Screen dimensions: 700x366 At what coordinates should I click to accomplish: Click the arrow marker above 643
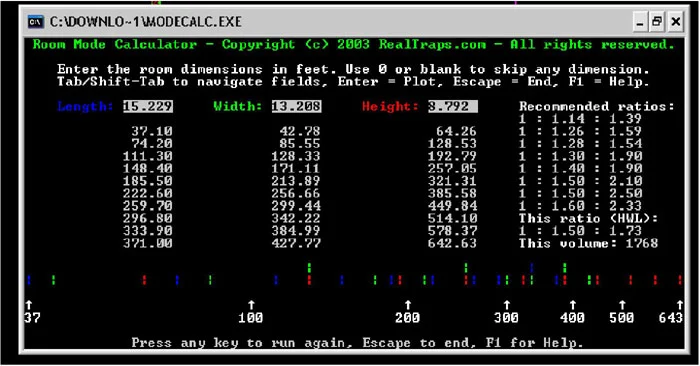pyautogui.click(x=679, y=305)
